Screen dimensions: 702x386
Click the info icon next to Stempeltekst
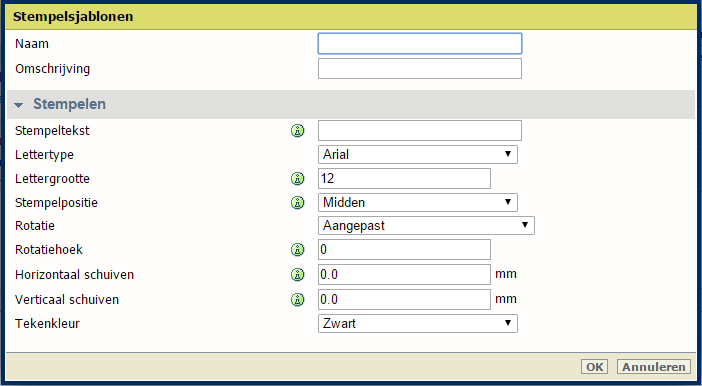pos(297,131)
